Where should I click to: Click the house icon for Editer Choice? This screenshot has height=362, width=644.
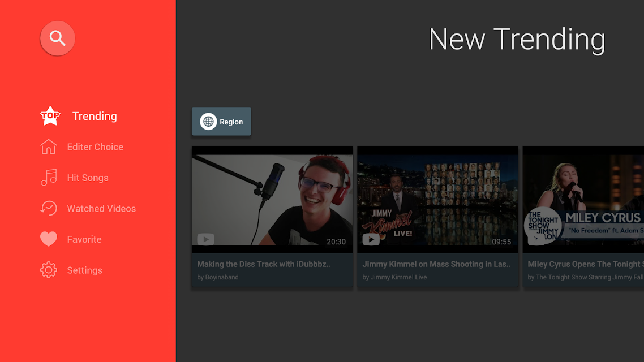point(49,146)
